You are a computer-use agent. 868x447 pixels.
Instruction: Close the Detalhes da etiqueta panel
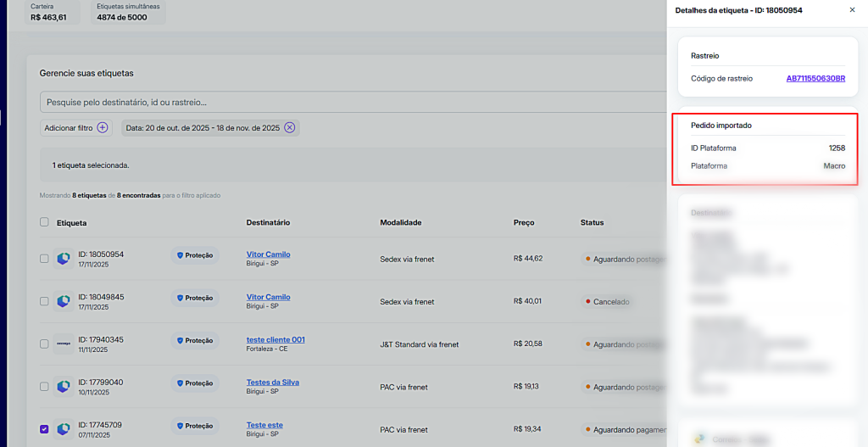point(852,10)
